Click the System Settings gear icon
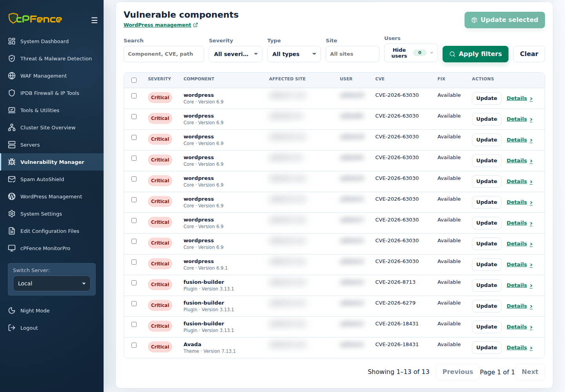Image resolution: width=565 pixels, height=392 pixels. point(12,214)
